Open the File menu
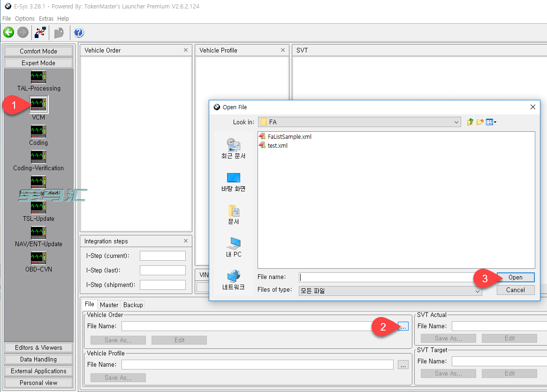 coord(7,18)
